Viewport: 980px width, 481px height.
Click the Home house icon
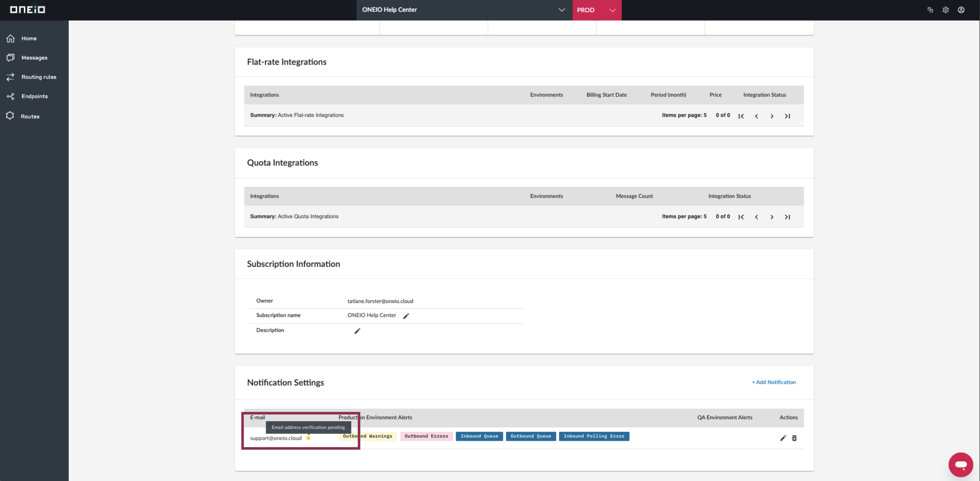click(x=11, y=38)
